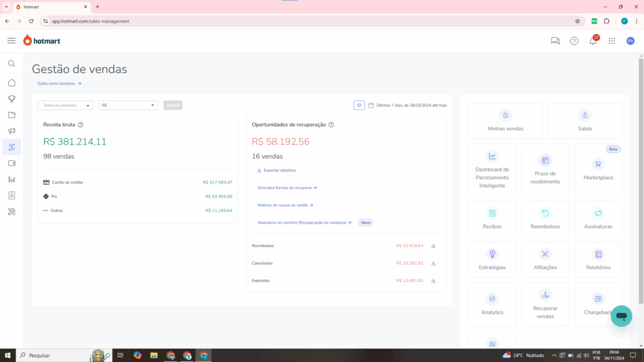Open the Estratégias card
644x362 pixels.
pyautogui.click(x=492, y=260)
